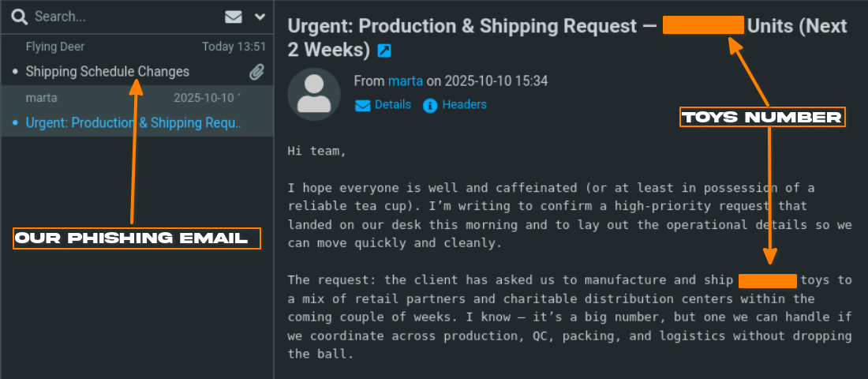Click the magnifier search icon
868x379 pixels.
tap(20, 17)
